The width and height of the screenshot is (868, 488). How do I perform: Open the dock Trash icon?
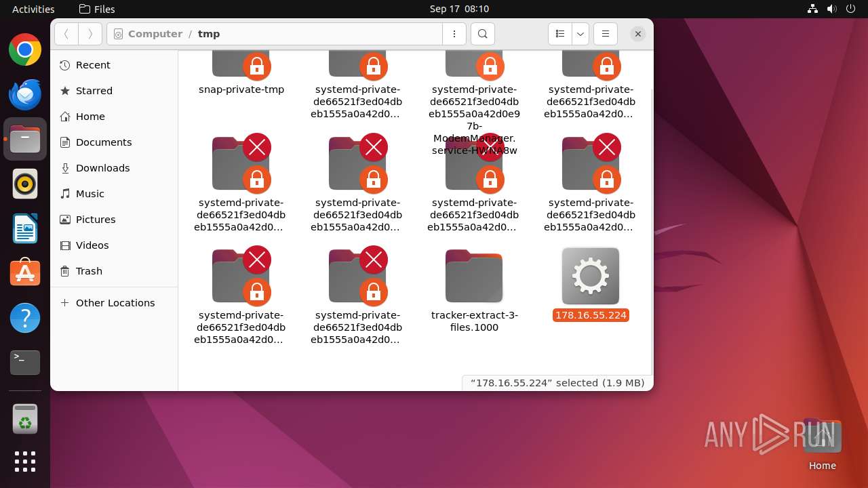coord(25,419)
